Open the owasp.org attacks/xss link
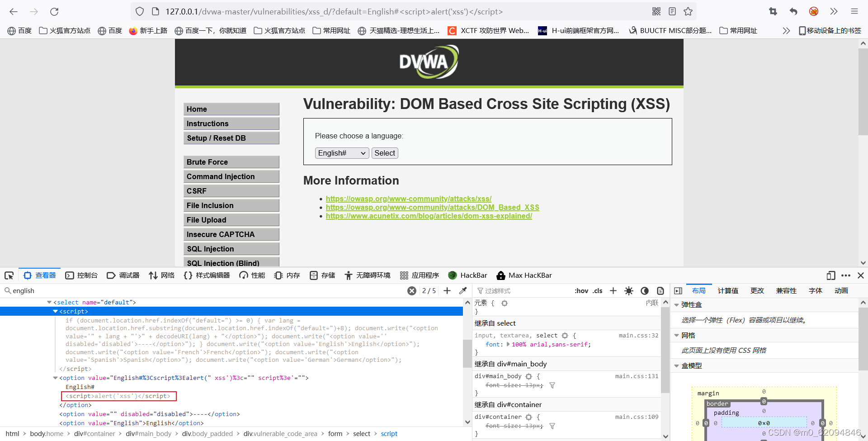 click(x=409, y=199)
